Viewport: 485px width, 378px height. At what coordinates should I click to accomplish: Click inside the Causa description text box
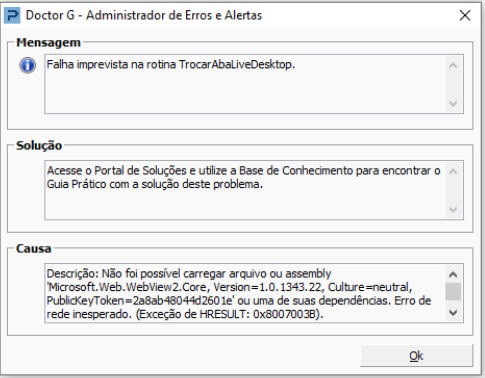pyautogui.click(x=245, y=293)
